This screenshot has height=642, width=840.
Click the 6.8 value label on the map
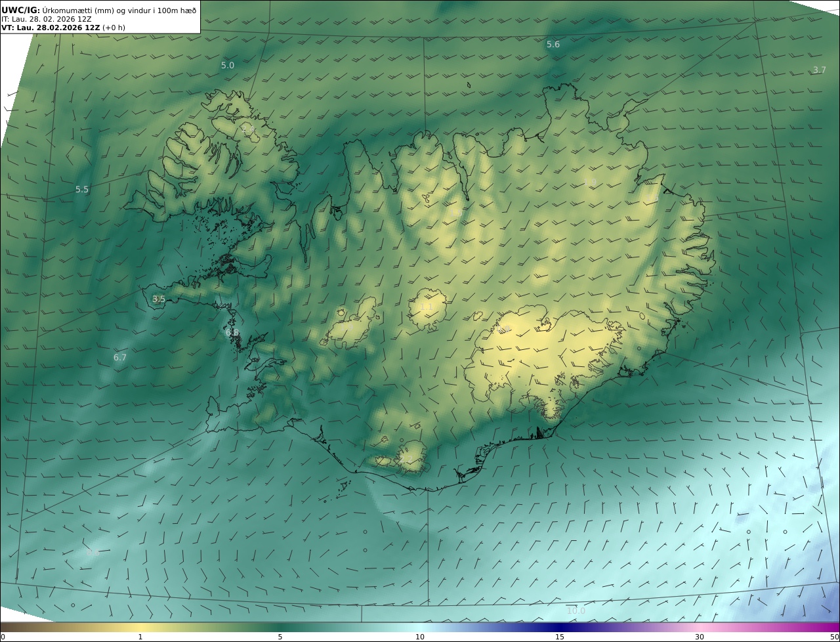pos(232,333)
